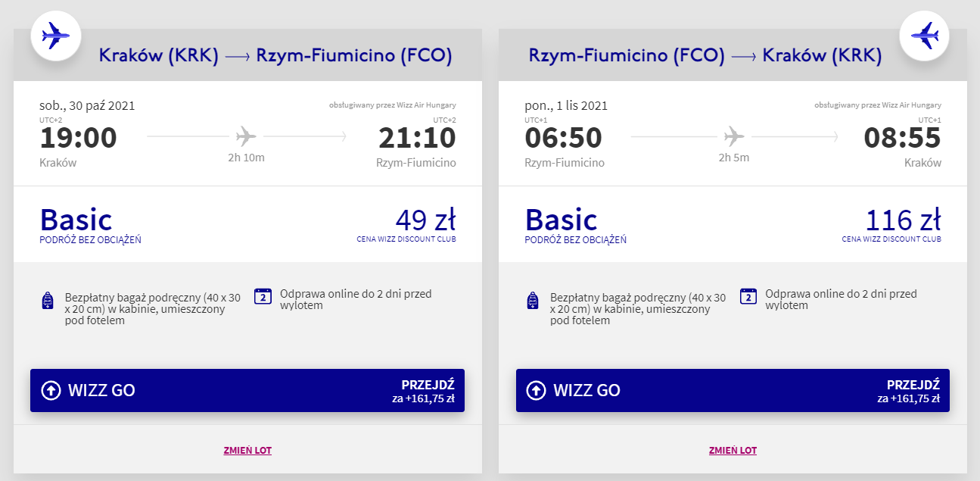Click the backpack baggage icon on Kraków–Rome card
Screen dimensions: 980x481
(x=48, y=301)
